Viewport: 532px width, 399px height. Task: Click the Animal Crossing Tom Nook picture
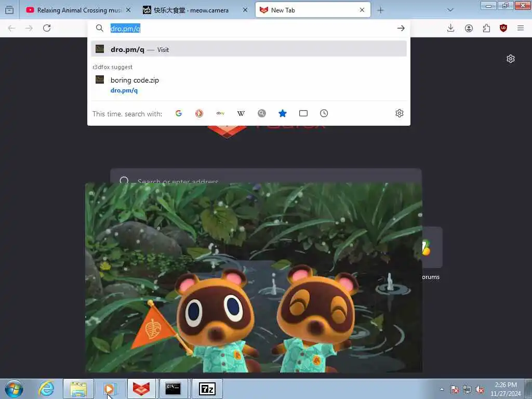254,277
